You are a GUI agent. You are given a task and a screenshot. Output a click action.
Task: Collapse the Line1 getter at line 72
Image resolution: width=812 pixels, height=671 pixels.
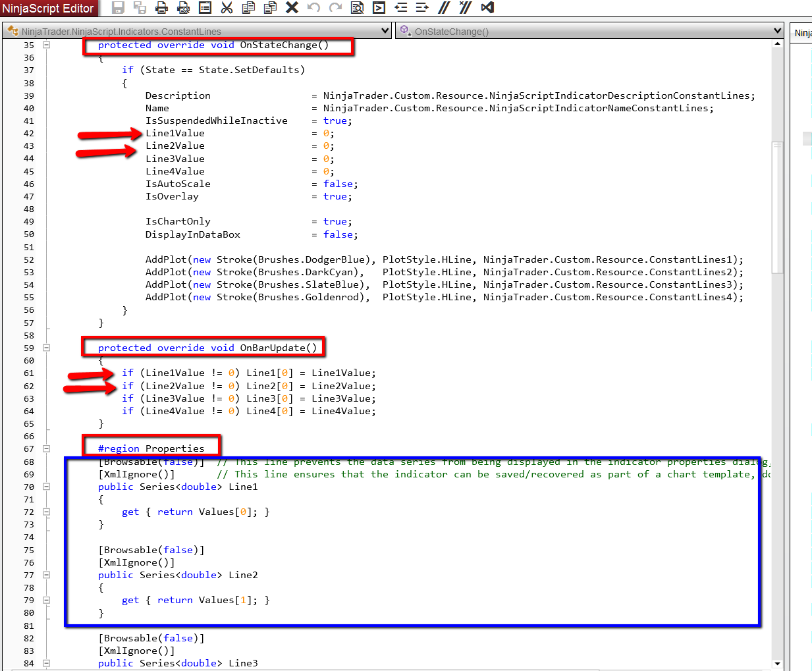coord(47,512)
